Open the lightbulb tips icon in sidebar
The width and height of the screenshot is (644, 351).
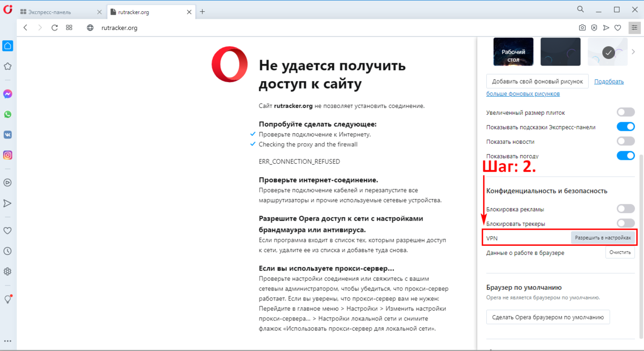pyautogui.click(x=8, y=299)
